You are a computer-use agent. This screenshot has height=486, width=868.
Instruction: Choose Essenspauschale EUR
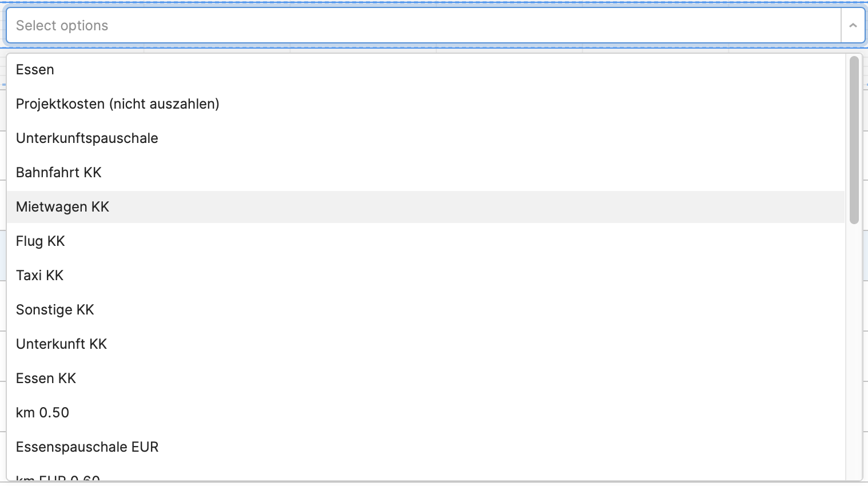tap(425, 447)
